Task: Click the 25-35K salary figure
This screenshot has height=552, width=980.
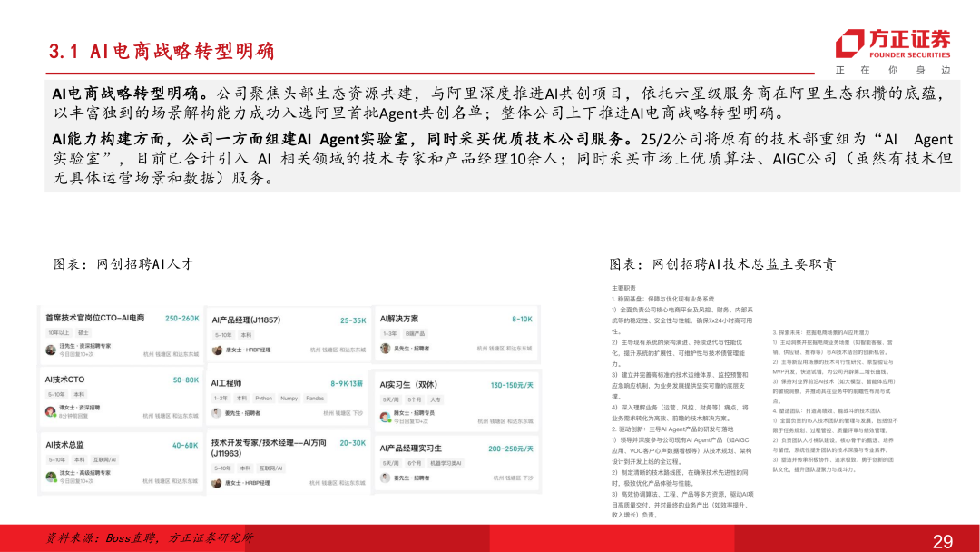Action: (x=353, y=320)
